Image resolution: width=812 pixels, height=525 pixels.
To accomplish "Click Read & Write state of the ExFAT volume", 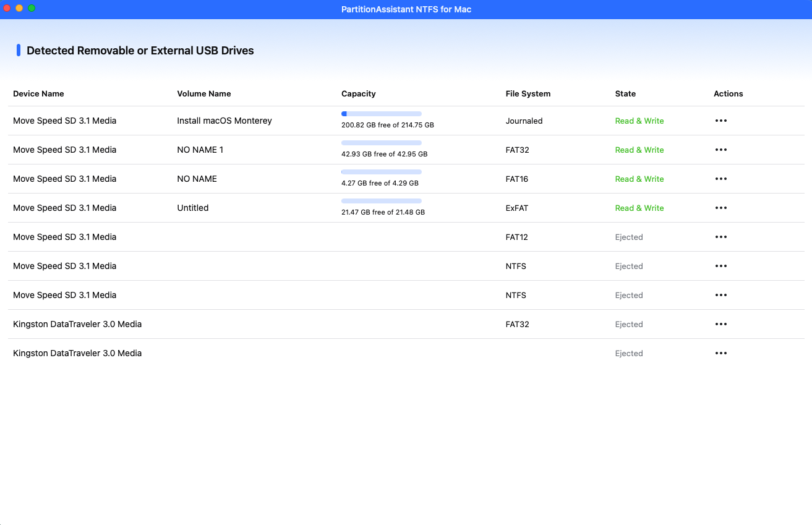I will tap(639, 208).
